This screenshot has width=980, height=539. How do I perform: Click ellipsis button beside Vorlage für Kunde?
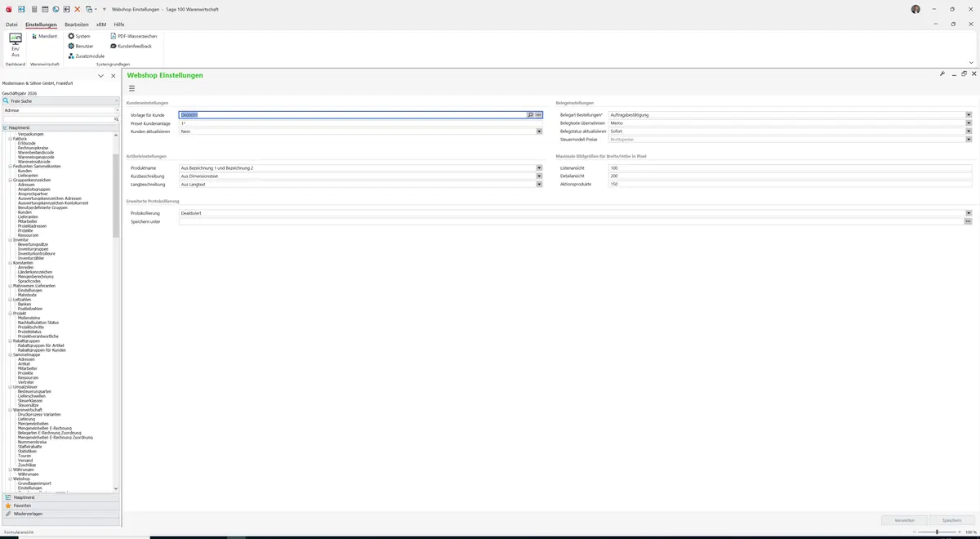pos(539,115)
